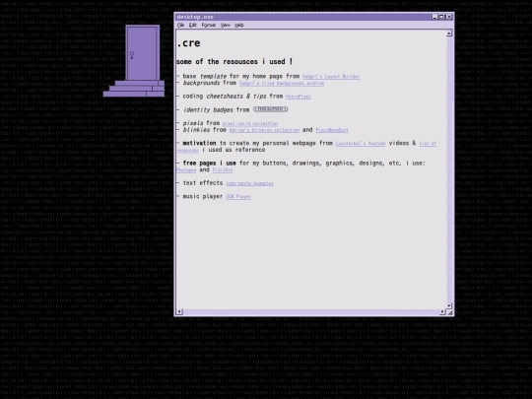Click the identity badges button image
Viewport: 532px width, 399px height.
click(x=270, y=109)
